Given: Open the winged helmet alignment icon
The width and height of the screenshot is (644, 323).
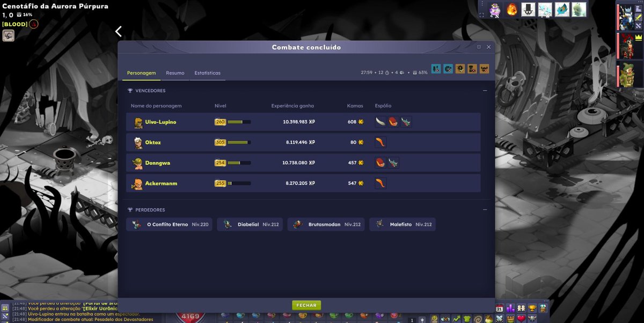Looking at the screenshot, I should pos(532,319).
